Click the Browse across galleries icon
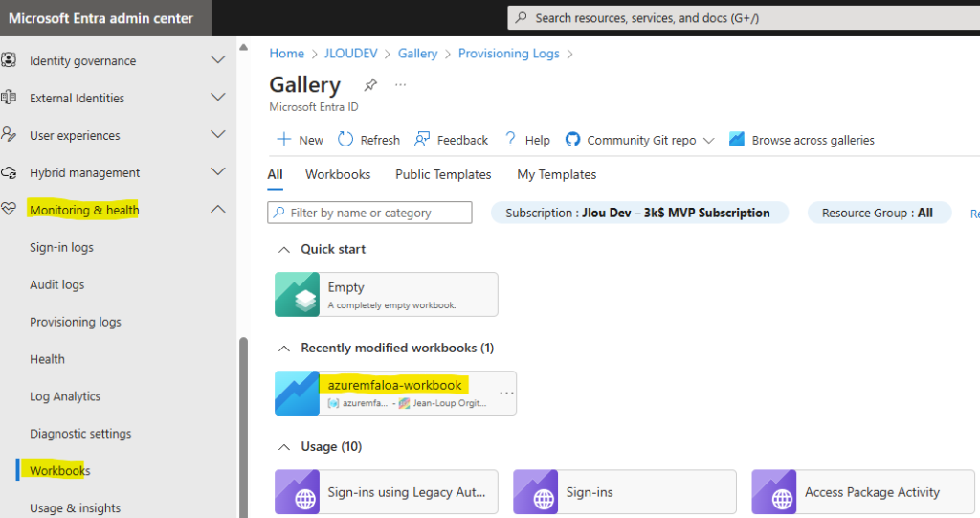The width and height of the screenshot is (980, 518). pos(737,139)
